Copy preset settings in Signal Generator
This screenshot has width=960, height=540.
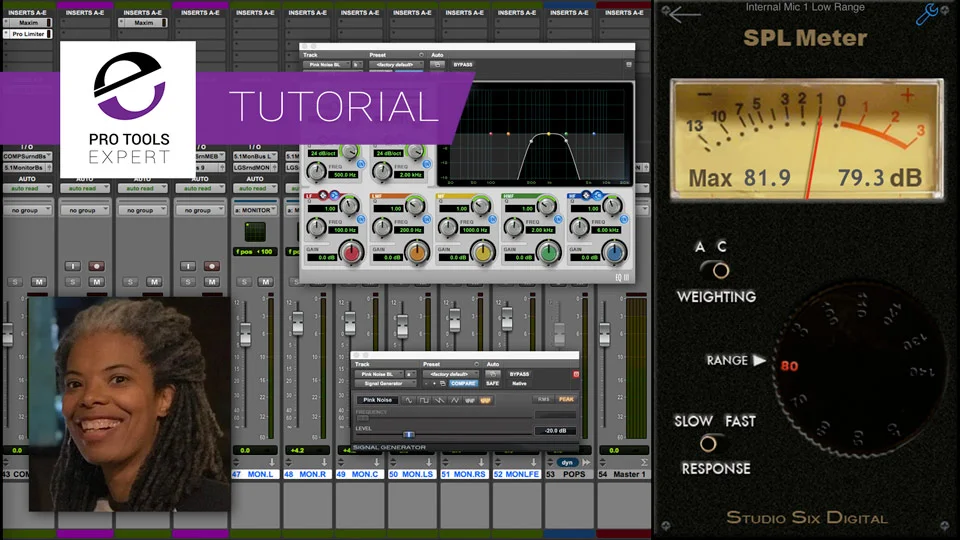coord(443,383)
